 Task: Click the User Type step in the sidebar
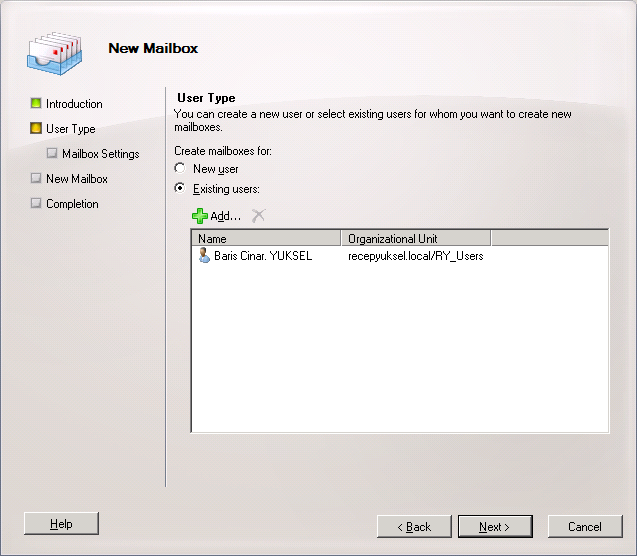click(x=71, y=129)
